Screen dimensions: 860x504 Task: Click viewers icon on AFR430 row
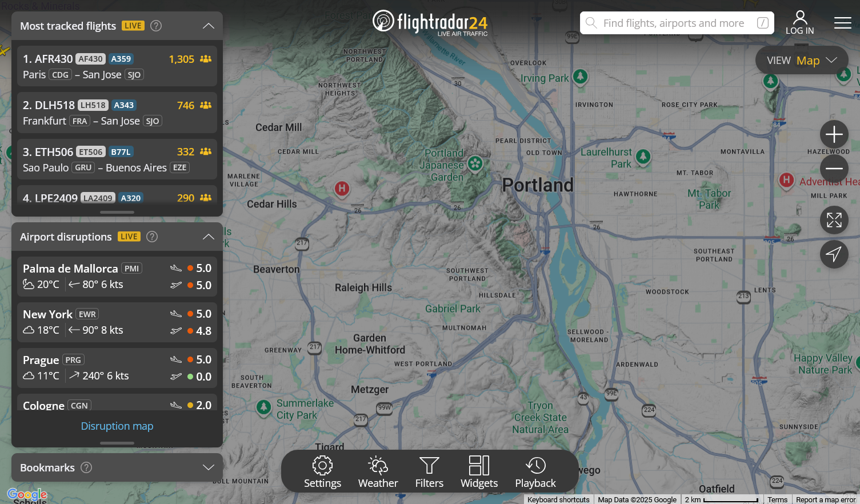point(206,59)
